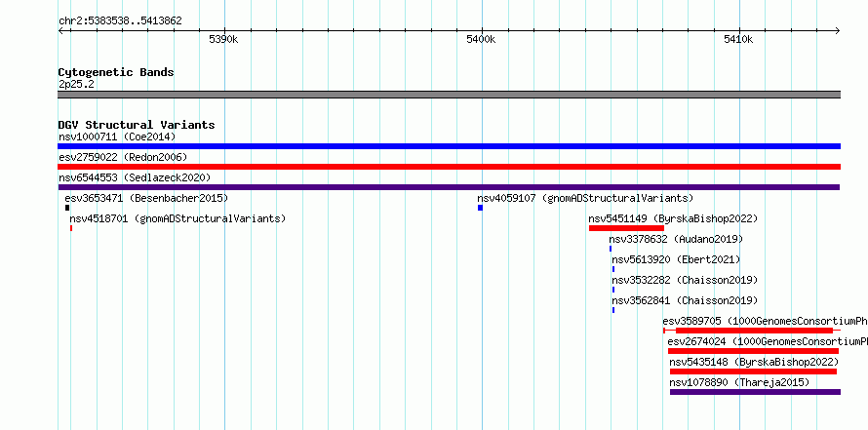Click the blue nsv3378632 variant marker

(x=611, y=249)
